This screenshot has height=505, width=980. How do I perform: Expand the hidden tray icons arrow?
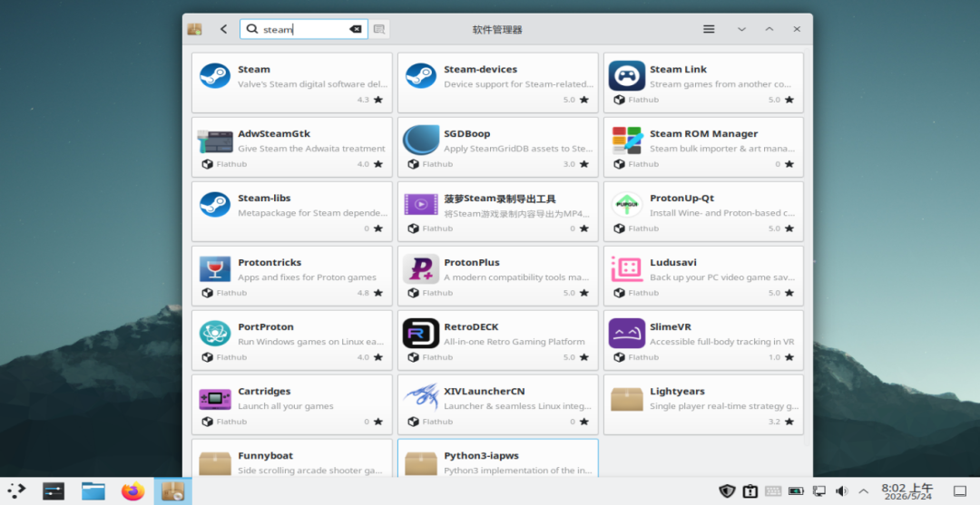[864, 491]
